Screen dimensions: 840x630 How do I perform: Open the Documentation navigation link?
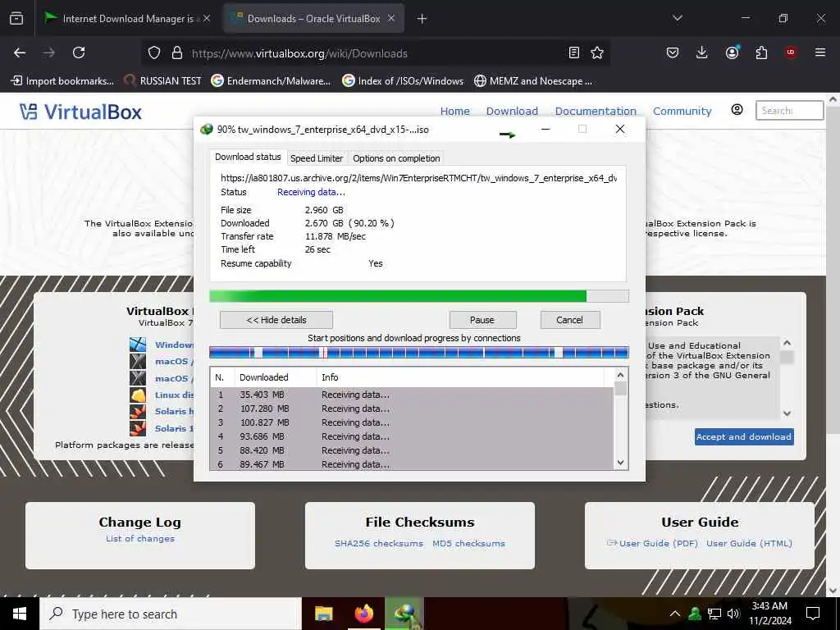[x=596, y=111]
